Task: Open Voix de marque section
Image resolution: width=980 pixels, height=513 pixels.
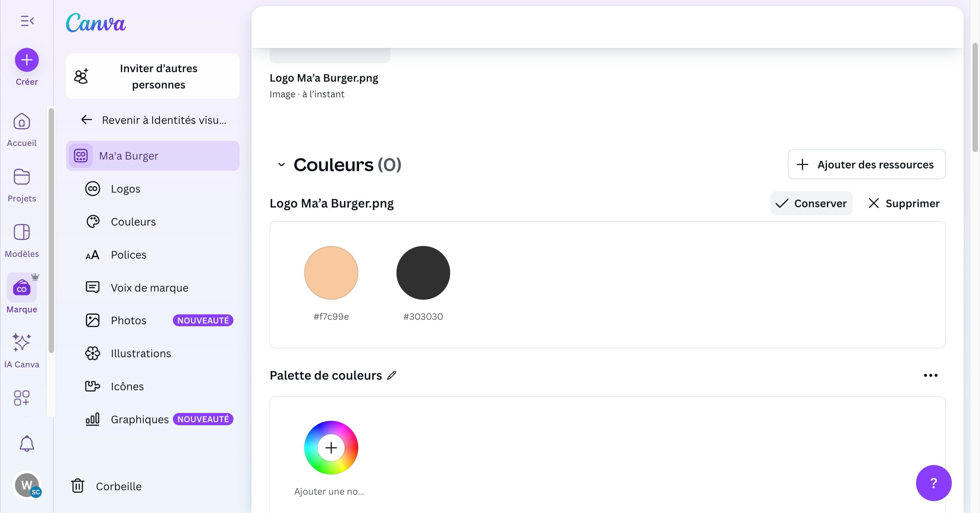Action: (149, 287)
